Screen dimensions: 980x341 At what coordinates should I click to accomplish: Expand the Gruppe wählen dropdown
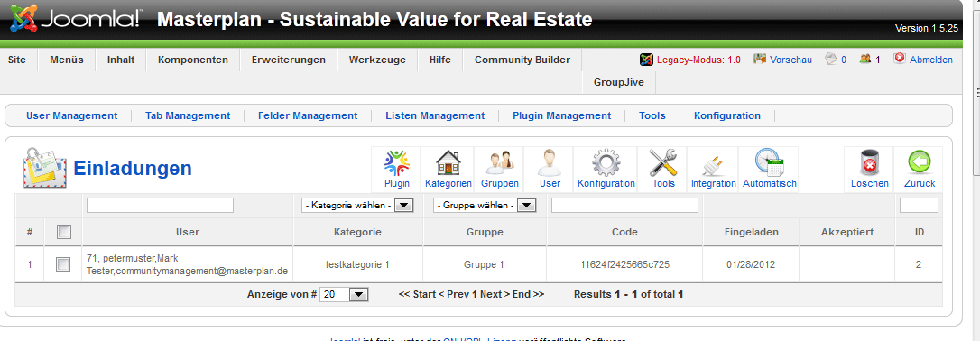485,206
